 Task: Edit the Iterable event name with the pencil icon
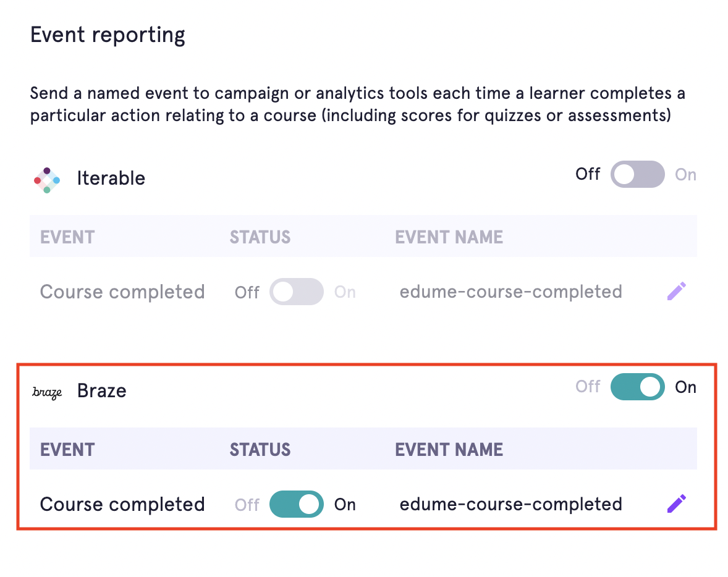point(676,291)
